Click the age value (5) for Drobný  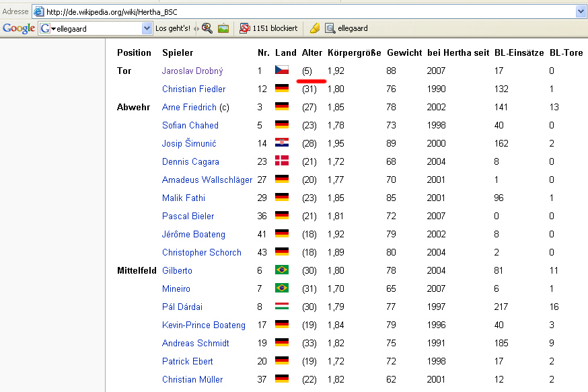pos(307,71)
